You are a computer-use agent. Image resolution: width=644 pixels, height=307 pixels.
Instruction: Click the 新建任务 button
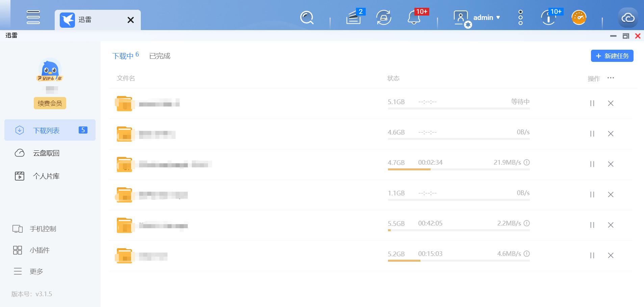coord(612,56)
